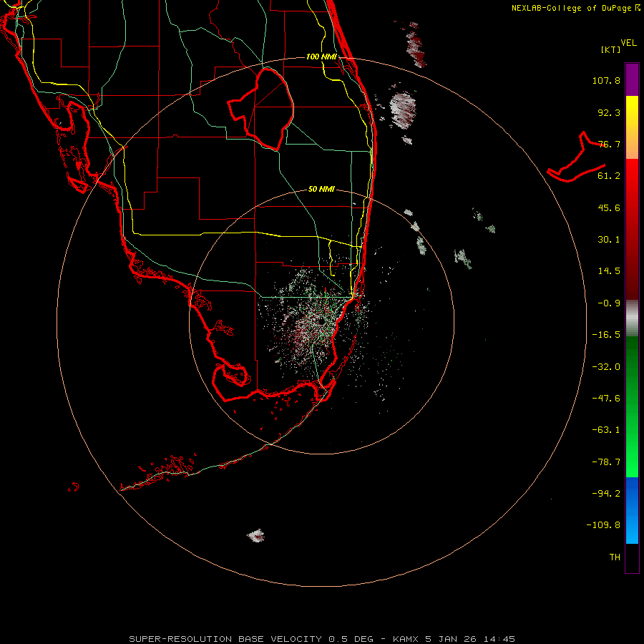Select the 76.7 scale value
Viewport: 644px width, 644px height.
coord(609,144)
